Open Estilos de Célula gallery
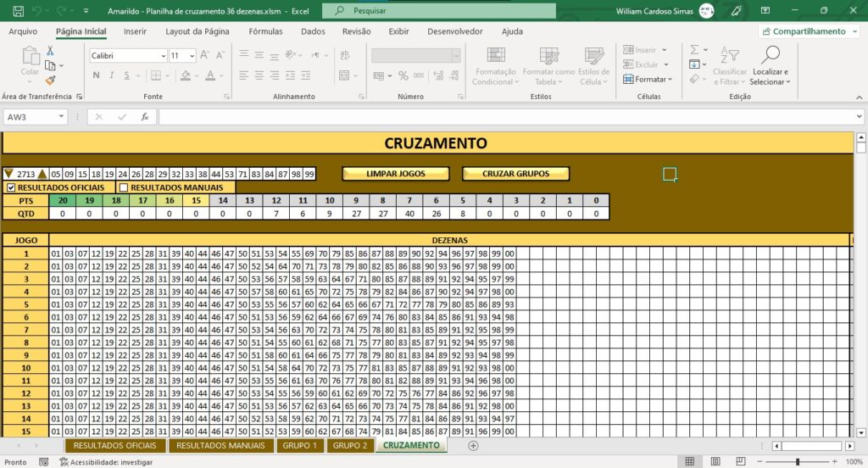868x468 pixels. coord(593,66)
